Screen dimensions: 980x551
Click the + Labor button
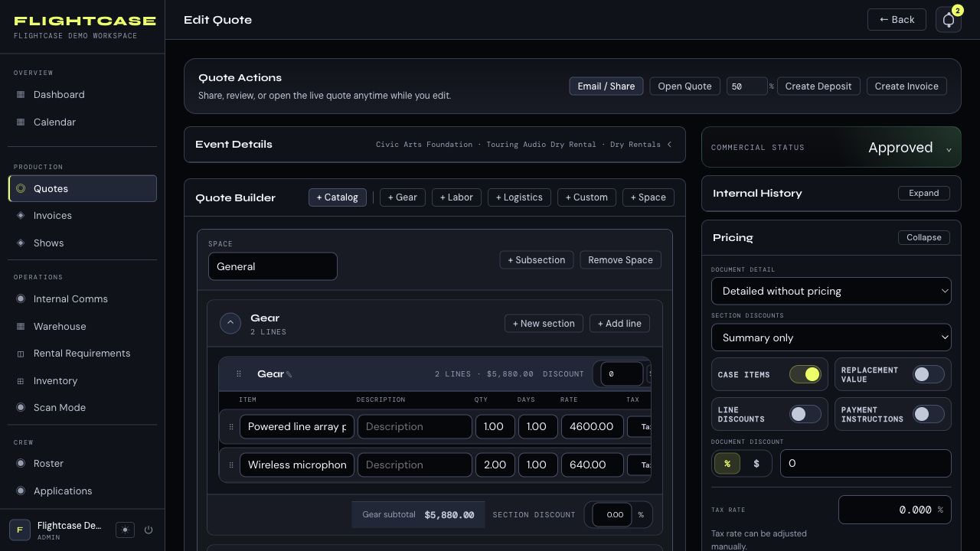456,197
